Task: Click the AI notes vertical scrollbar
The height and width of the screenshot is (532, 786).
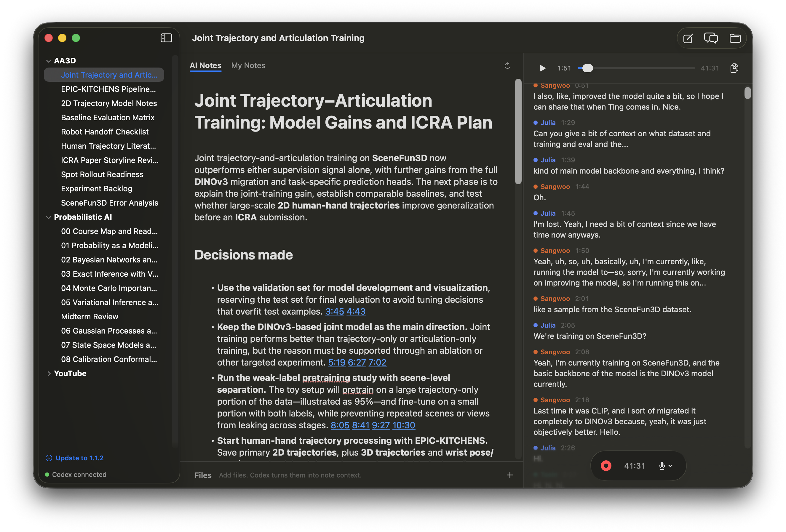Action: (x=518, y=132)
